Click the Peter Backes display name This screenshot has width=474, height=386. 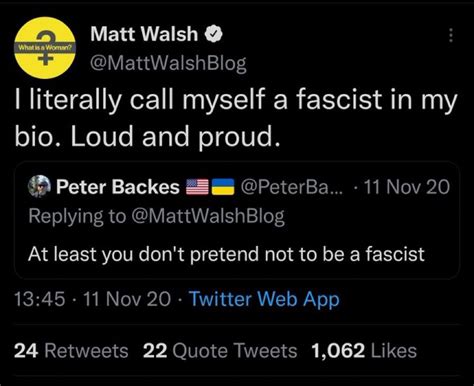tap(118, 187)
